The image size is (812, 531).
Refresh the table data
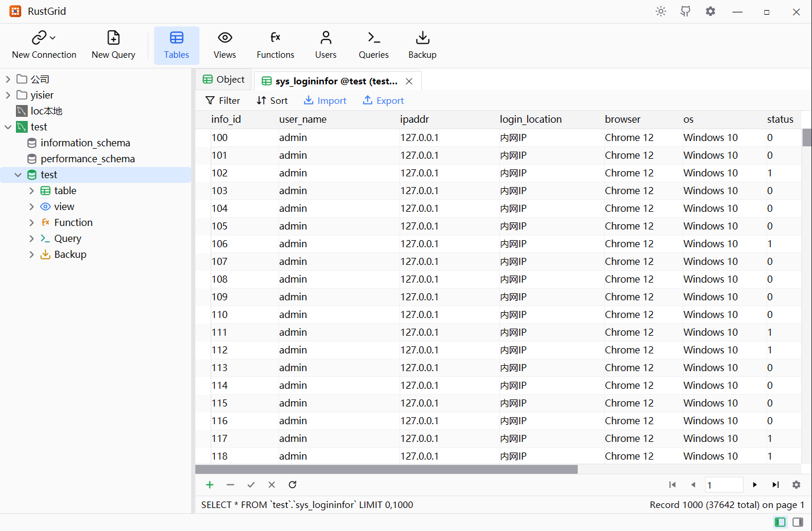(x=292, y=484)
